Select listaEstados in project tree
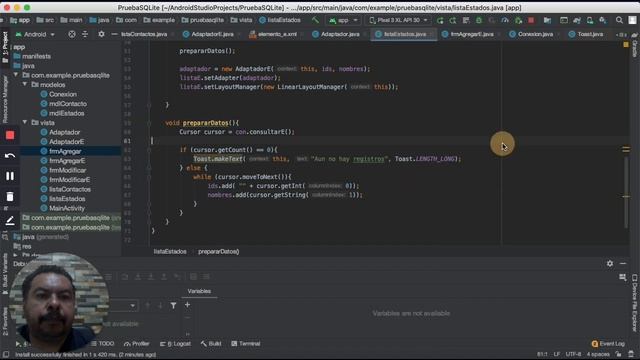The height and width of the screenshot is (360, 640). (67, 199)
